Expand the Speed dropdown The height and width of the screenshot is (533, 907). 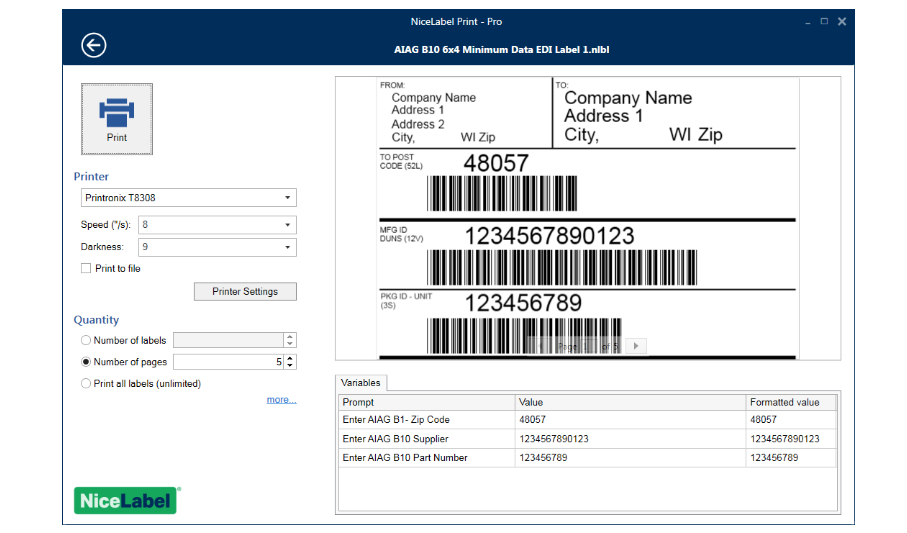pos(217,225)
